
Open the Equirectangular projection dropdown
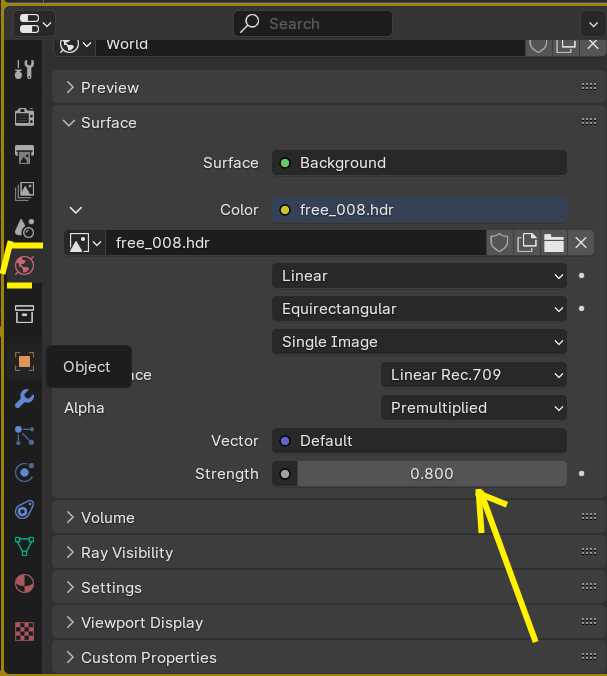(418, 309)
